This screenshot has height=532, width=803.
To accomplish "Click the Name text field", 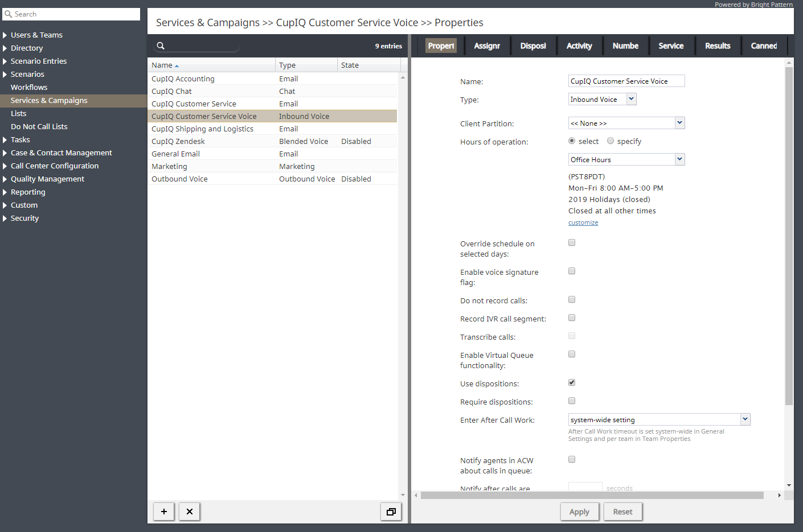I will (x=626, y=81).
